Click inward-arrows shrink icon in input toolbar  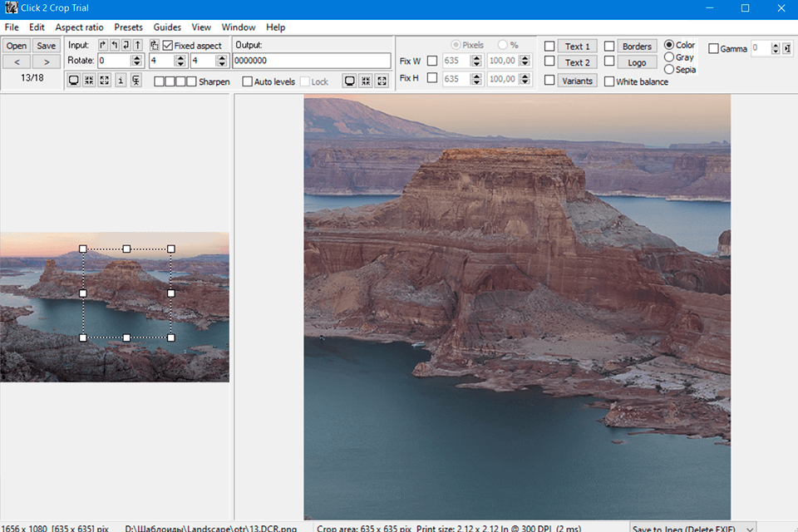click(89, 81)
